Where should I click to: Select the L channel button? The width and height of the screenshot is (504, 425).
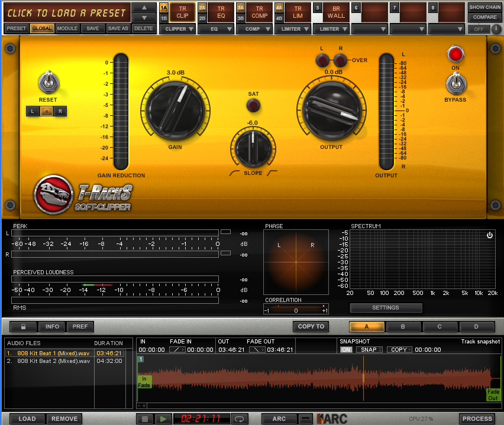click(x=33, y=111)
